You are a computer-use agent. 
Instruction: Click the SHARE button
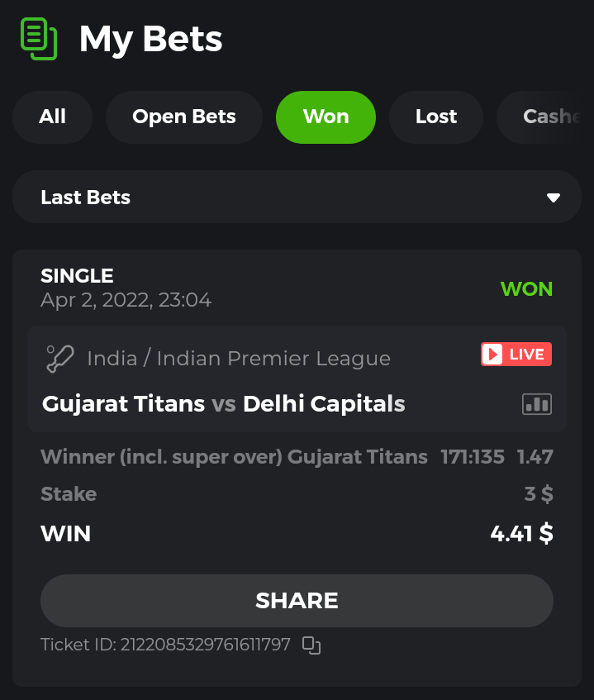pyautogui.click(x=297, y=601)
